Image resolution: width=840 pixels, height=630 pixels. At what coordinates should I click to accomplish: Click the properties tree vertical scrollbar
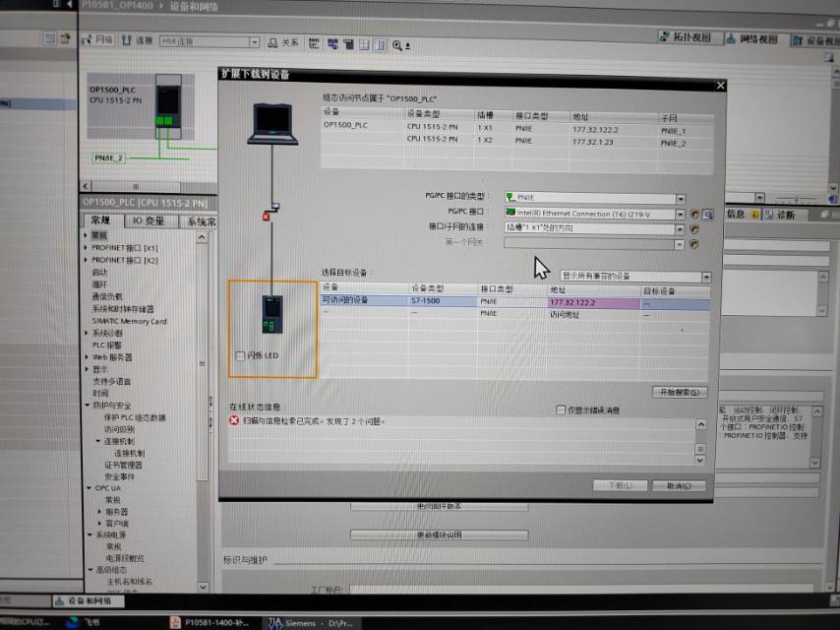click(x=202, y=364)
